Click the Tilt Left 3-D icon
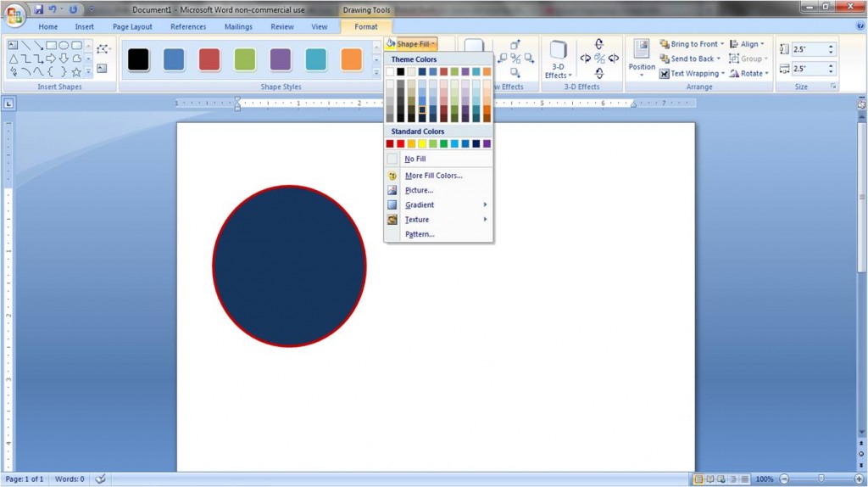 (x=585, y=59)
